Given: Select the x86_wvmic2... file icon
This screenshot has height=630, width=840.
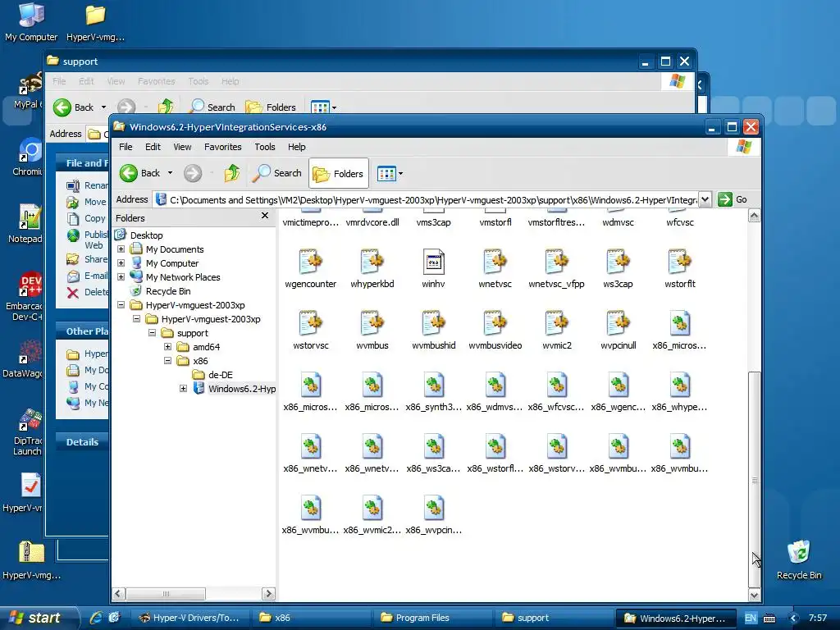Looking at the screenshot, I should coord(372,509).
